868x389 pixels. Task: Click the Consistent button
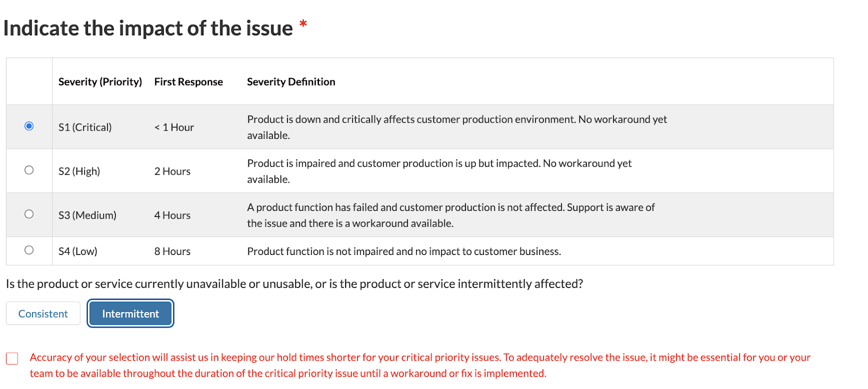tap(43, 314)
